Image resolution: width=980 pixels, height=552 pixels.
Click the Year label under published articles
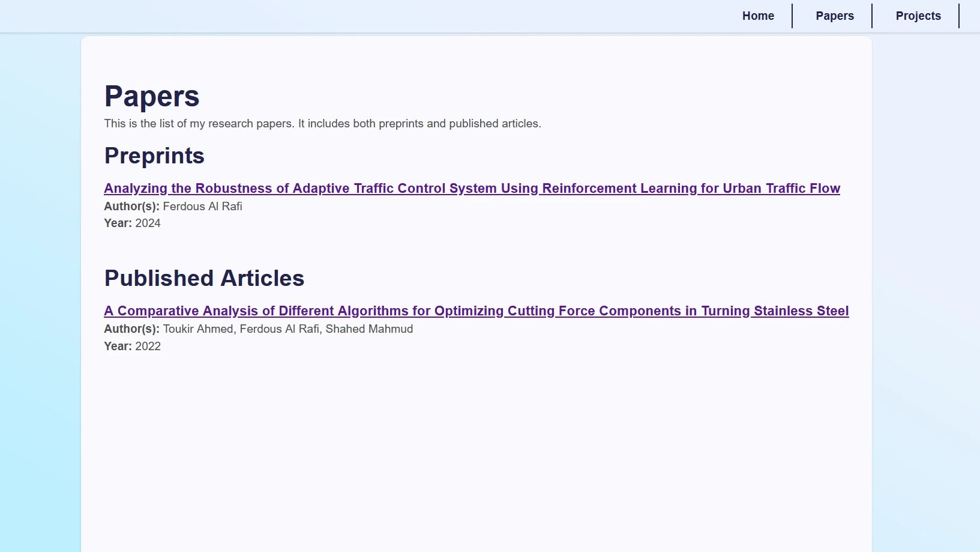click(x=118, y=346)
